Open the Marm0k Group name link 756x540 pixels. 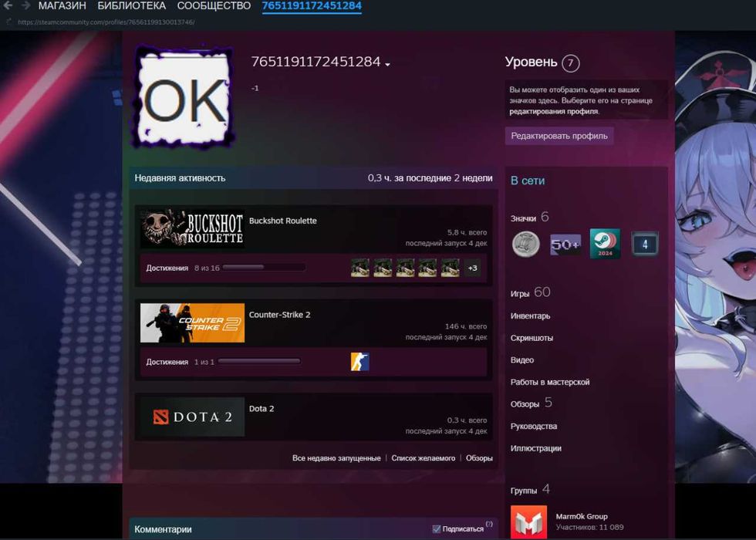coord(582,516)
